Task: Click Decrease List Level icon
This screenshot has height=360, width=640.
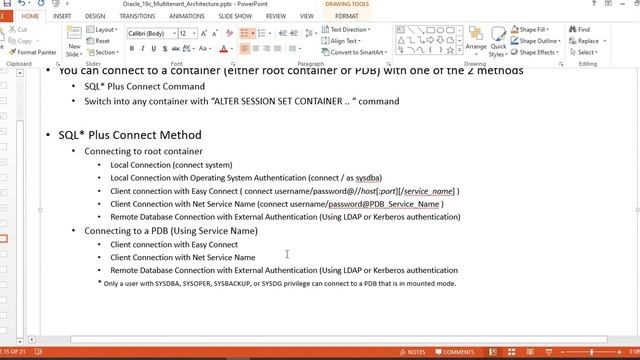Action: [282, 33]
